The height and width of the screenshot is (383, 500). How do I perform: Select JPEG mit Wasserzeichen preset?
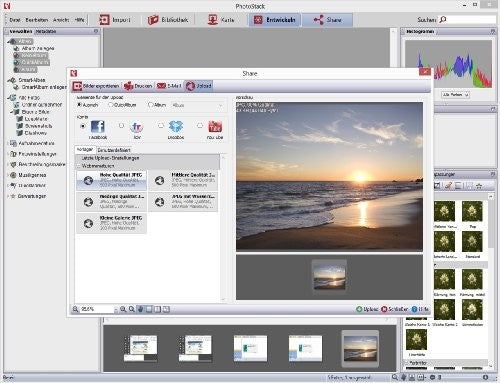click(183, 202)
